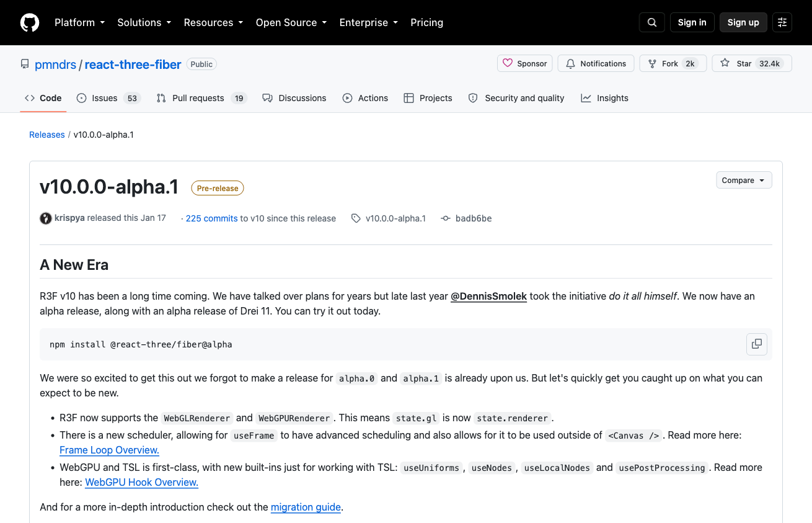Click the tag icon before v10.0.0-alpha.1
Image resolution: width=812 pixels, height=523 pixels.
pos(356,218)
